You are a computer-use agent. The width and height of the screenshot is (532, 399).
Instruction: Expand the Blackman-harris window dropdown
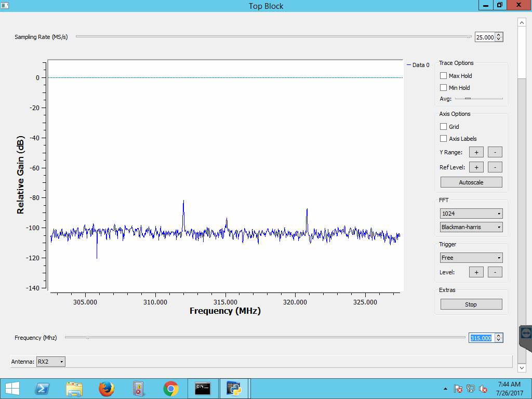[471, 227]
